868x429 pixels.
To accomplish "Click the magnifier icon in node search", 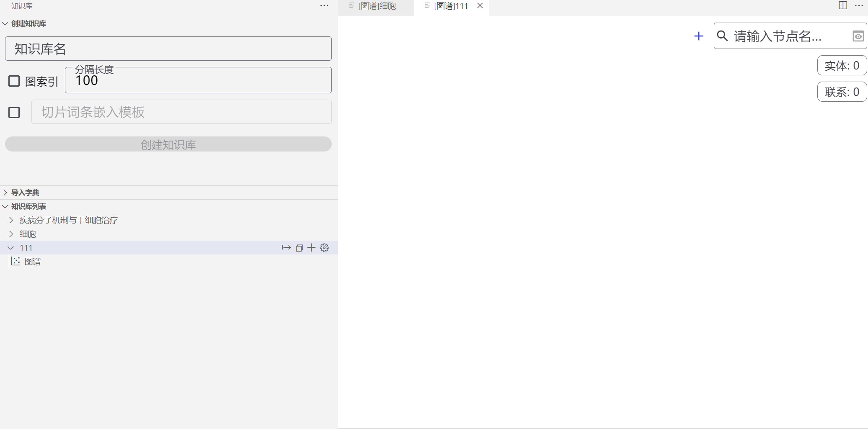I will tap(723, 36).
